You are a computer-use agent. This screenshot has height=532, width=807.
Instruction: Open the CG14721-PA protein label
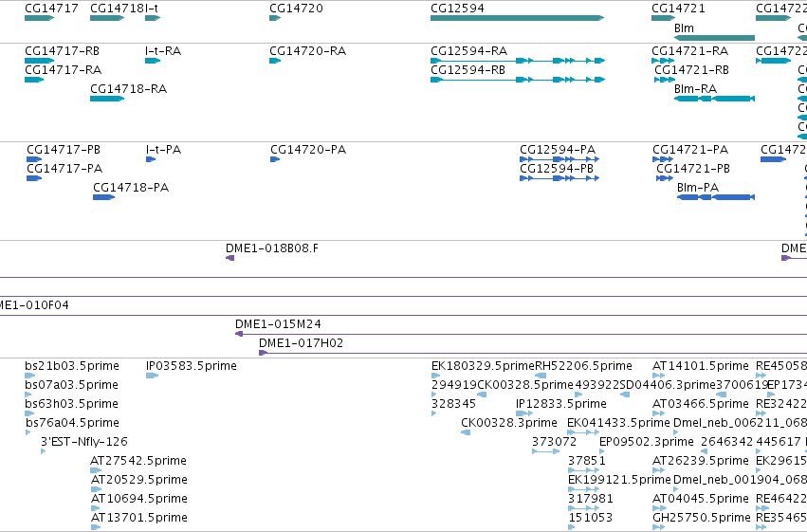[x=690, y=150]
